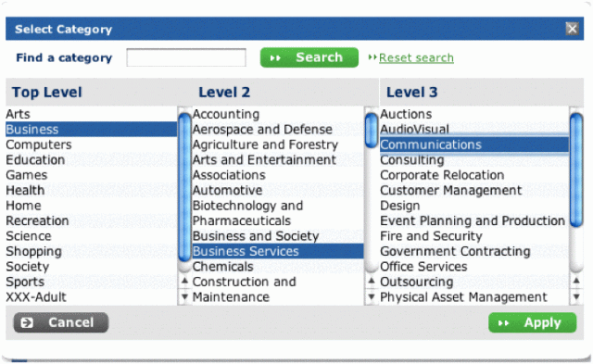The height and width of the screenshot is (364, 593).
Task: Choose Shopping from the Top Level list
Action: pos(33,251)
